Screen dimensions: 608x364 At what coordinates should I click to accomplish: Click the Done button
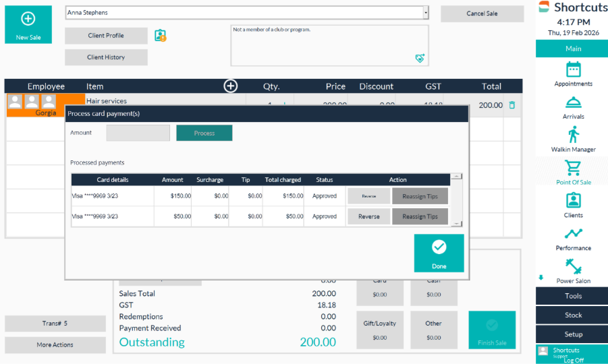pos(439,253)
